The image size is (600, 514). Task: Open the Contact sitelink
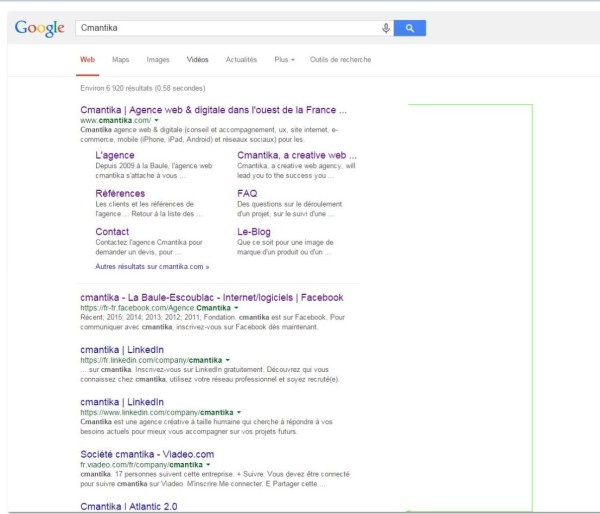(112, 232)
